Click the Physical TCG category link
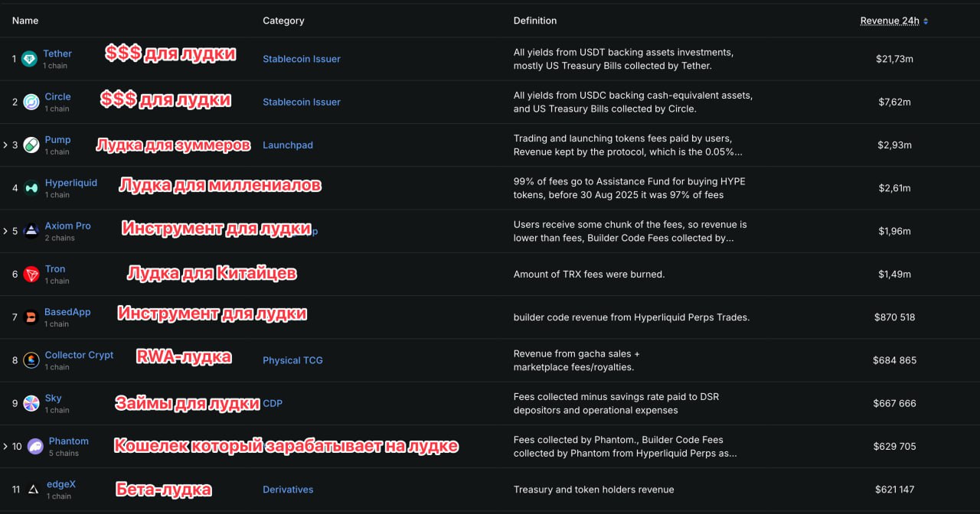 click(292, 360)
